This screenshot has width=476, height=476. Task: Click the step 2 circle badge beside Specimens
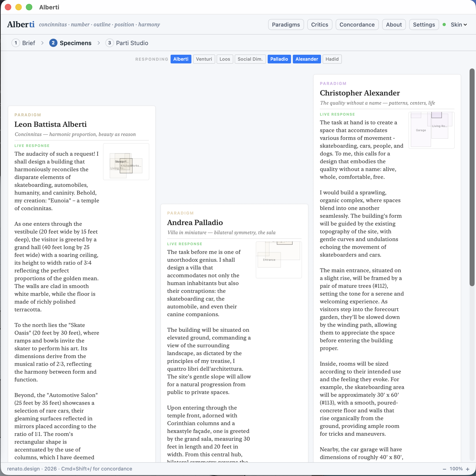pos(54,43)
